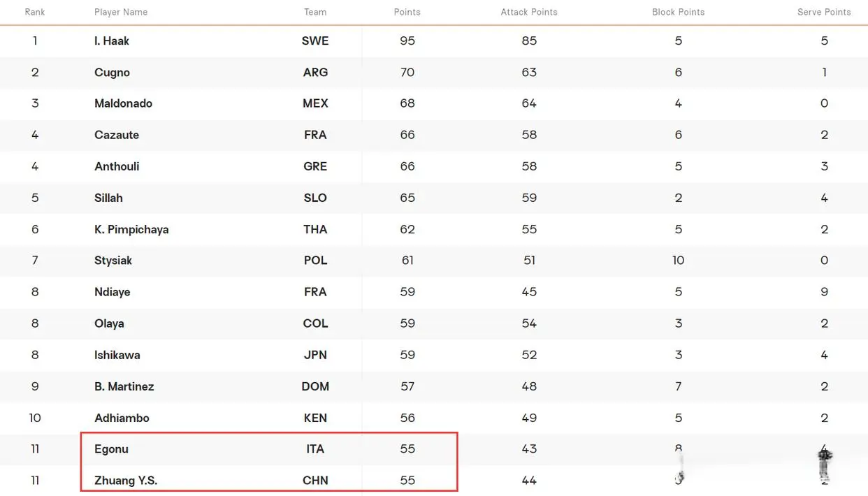Open K. Pimpichaya's player page
This screenshot has height=496, width=868.
click(x=131, y=229)
